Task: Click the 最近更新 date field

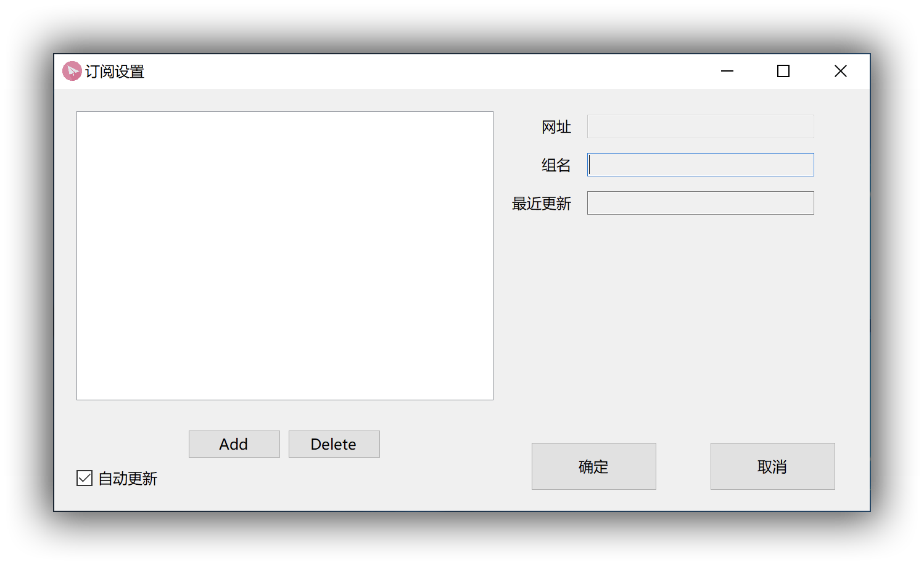Action: [x=700, y=202]
